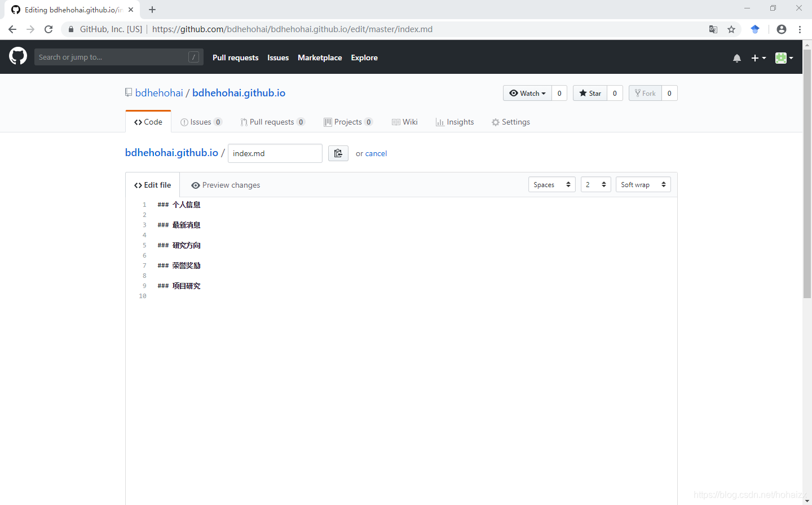Click the slash shortcut icon in search
Screen dimensions: 812x505
(x=193, y=57)
